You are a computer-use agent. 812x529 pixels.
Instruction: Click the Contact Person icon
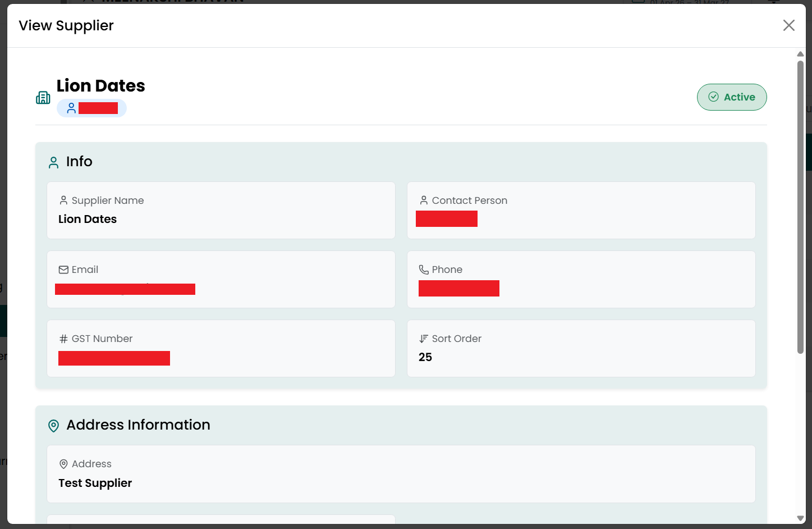click(x=424, y=200)
